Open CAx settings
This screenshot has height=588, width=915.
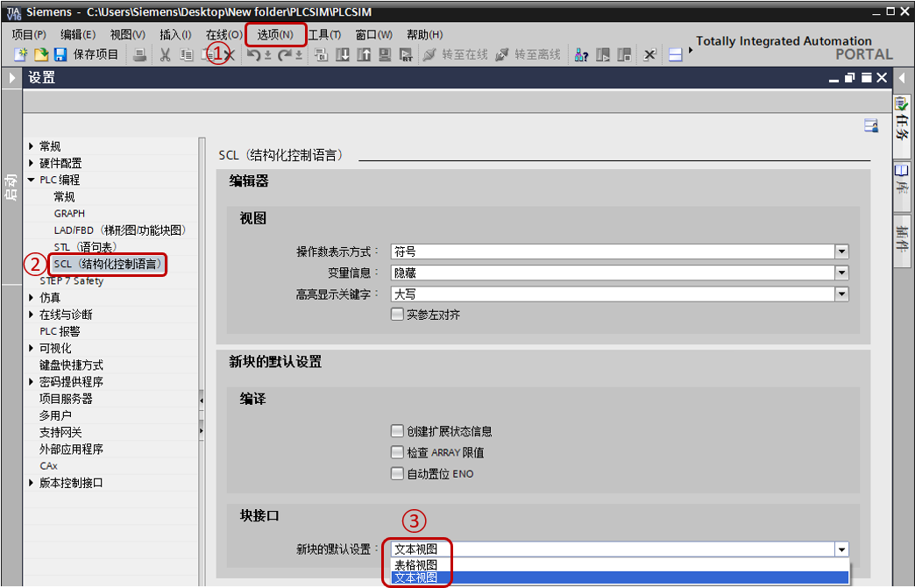48,466
